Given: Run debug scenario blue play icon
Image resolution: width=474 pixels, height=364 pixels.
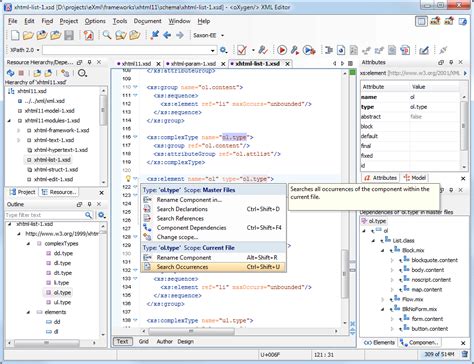Looking at the screenshot, I should coord(309,50).
